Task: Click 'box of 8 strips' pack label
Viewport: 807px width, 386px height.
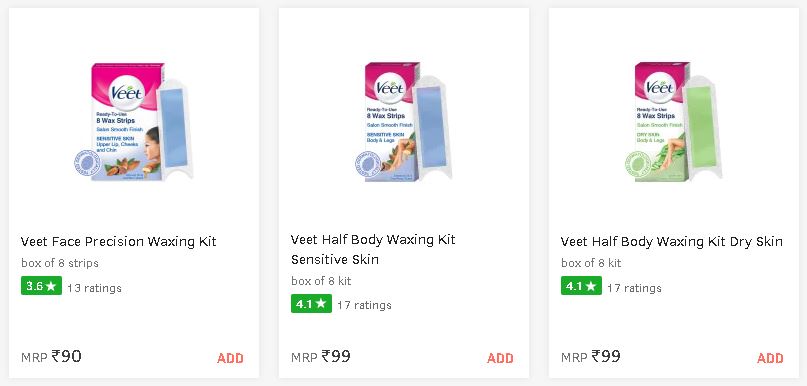Action: tap(60, 264)
